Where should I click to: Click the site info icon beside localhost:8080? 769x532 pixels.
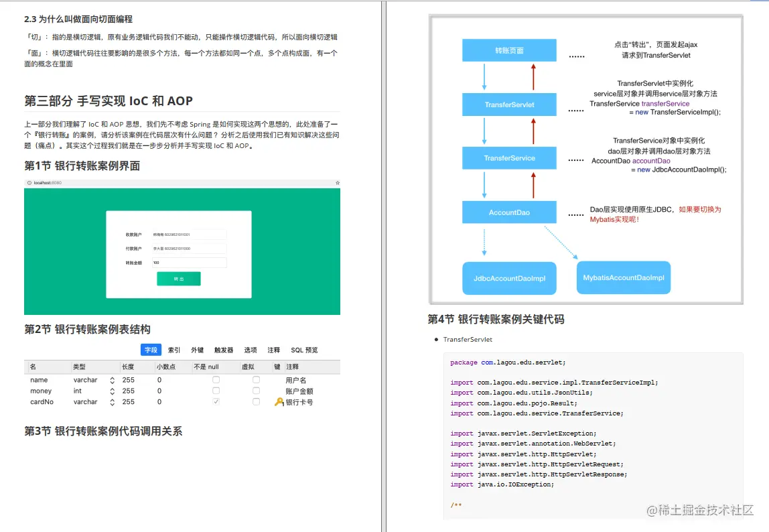(x=29, y=182)
